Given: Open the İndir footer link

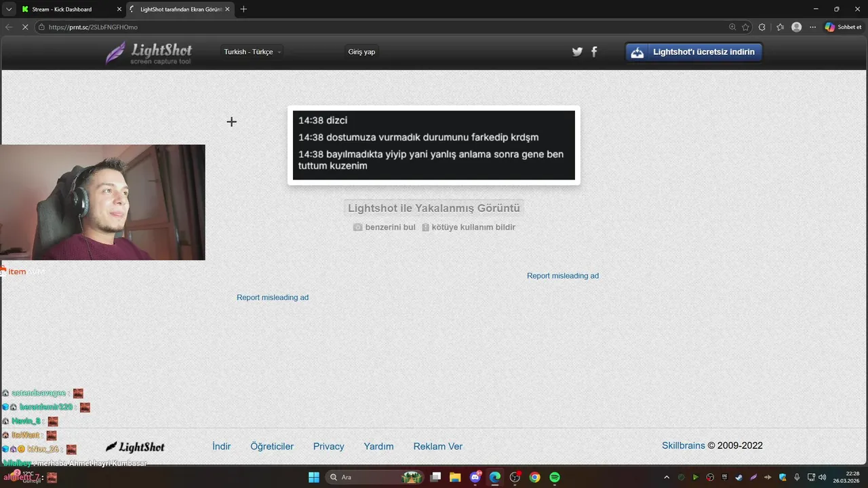Looking at the screenshot, I should coord(222,446).
